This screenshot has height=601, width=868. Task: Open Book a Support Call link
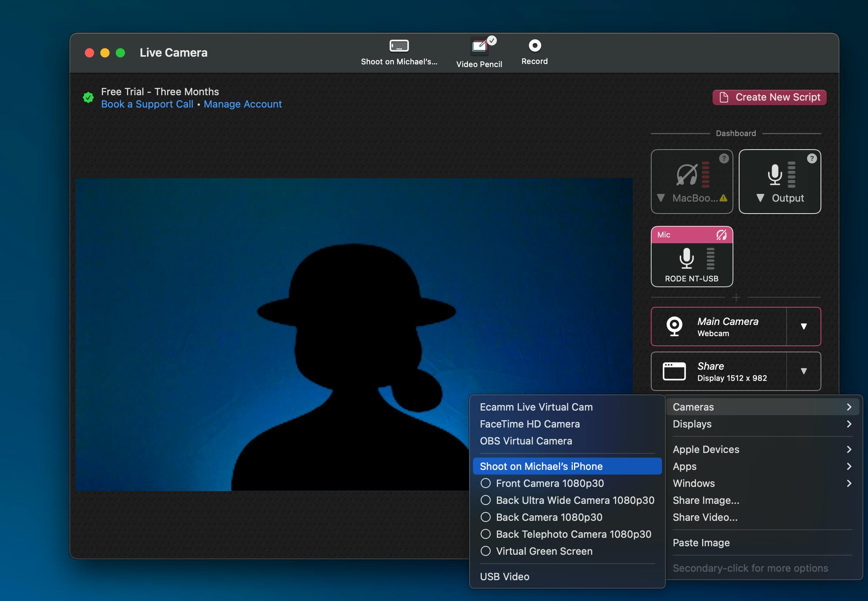tap(147, 104)
